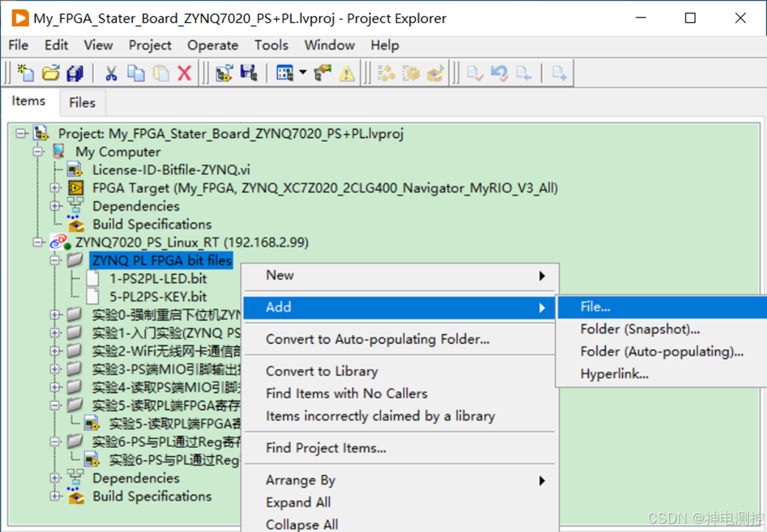Open the Arrange By submenu
This screenshot has width=767, height=532.
click(400, 480)
